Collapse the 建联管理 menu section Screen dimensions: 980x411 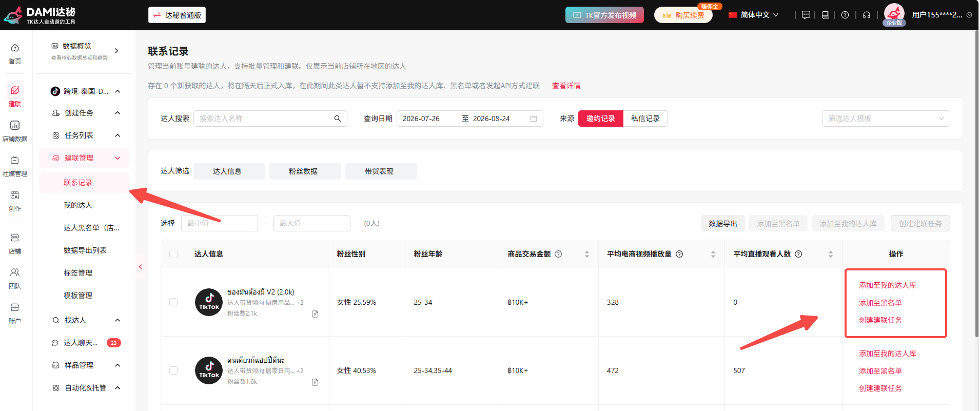(84, 158)
